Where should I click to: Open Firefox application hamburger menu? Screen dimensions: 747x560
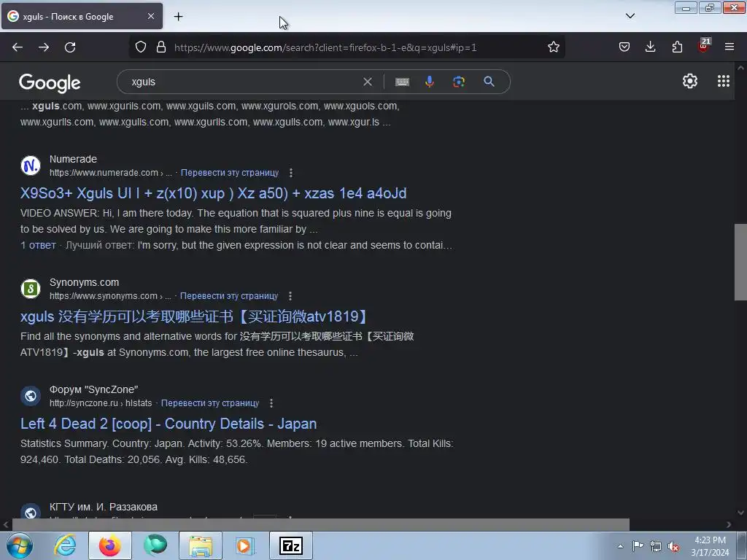pyautogui.click(x=729, y=47)
